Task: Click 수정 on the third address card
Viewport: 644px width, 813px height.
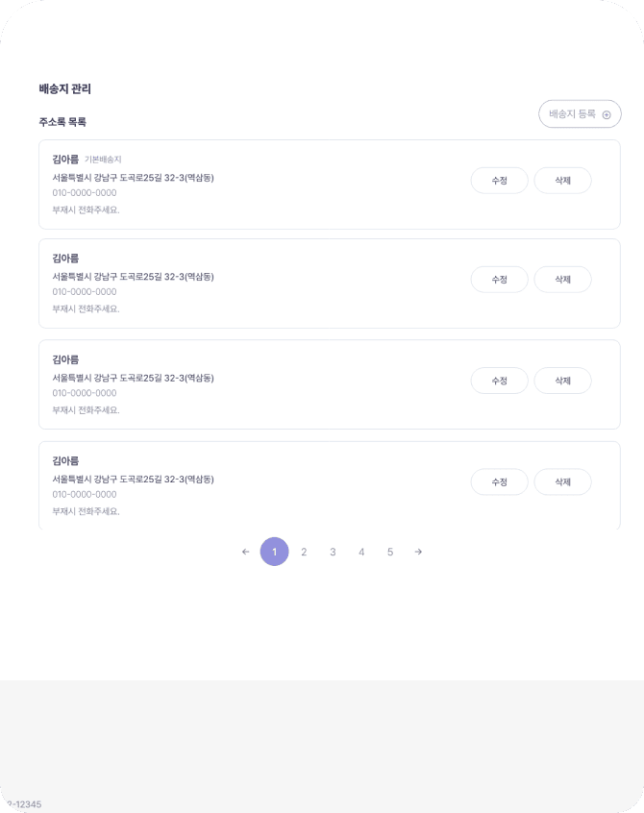Action: coord(499,381)
